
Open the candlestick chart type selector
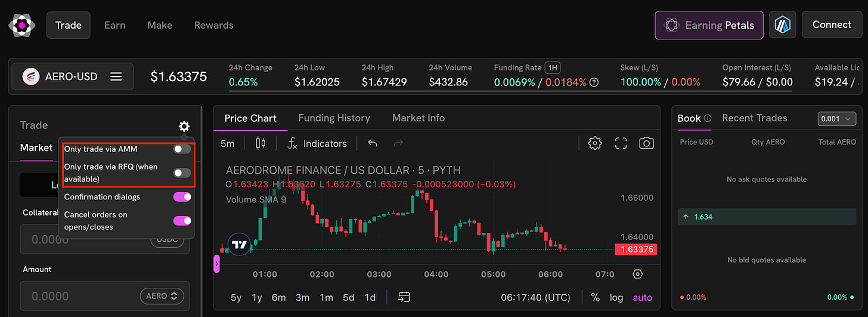pyautogui.click(x=260, y=143)
